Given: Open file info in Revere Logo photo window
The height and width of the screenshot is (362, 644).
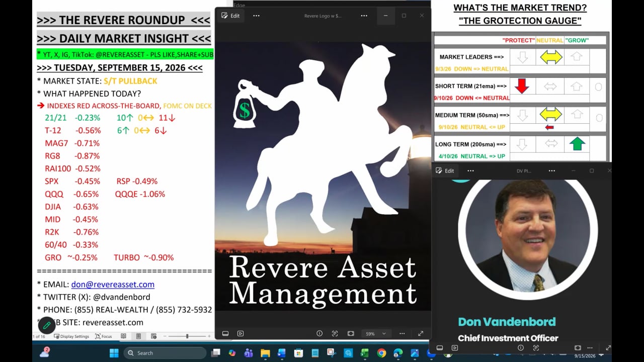Looking at the screenshot, I should click(319, 333).
